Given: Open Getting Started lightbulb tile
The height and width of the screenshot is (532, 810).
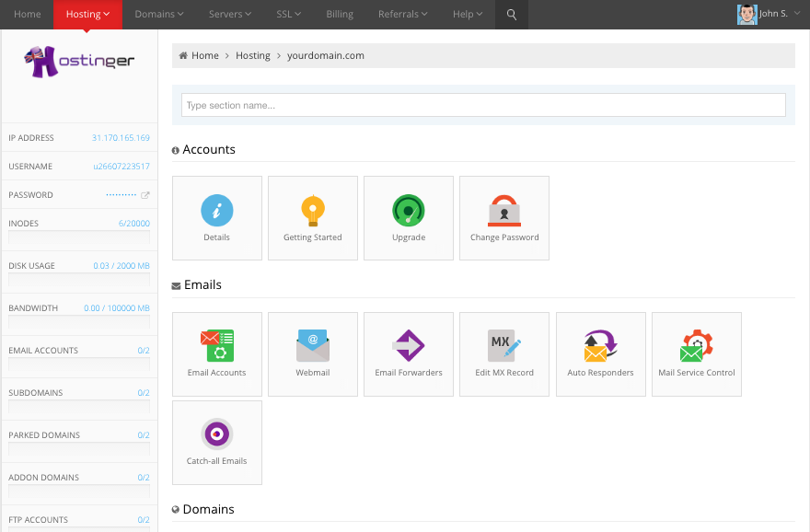Looking at the screenshot, I should (313, 218).
